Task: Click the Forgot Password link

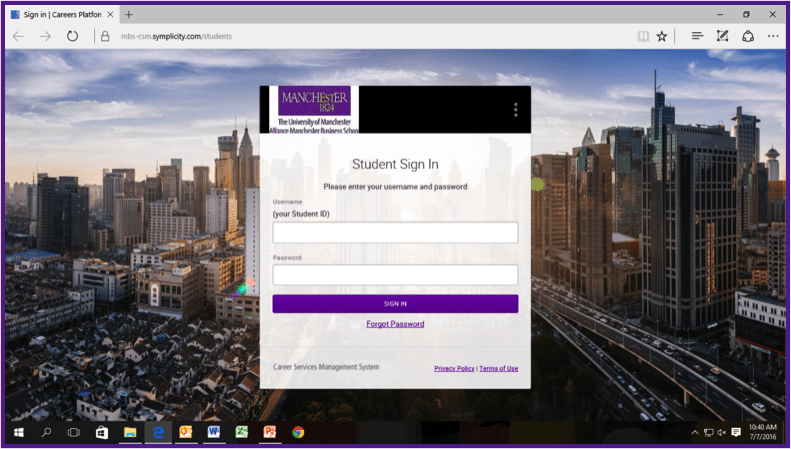Action: click(x=395, y=324)
